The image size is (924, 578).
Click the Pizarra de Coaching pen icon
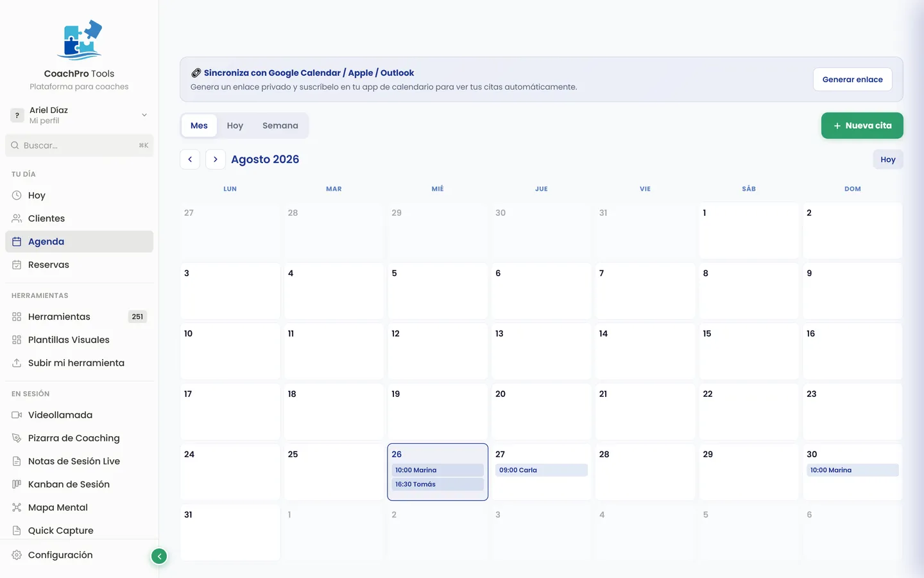tap(17, 438)
